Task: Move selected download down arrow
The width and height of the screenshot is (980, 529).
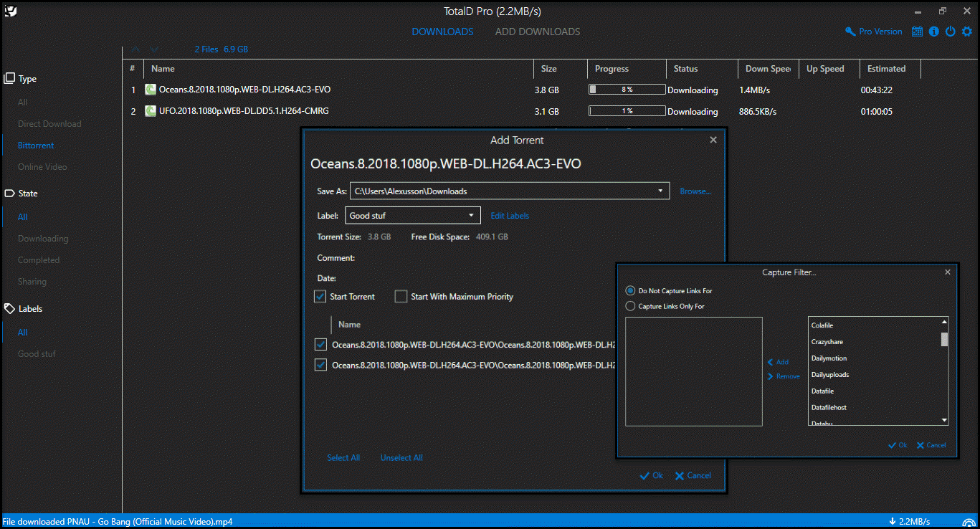Action: [154, 49]
